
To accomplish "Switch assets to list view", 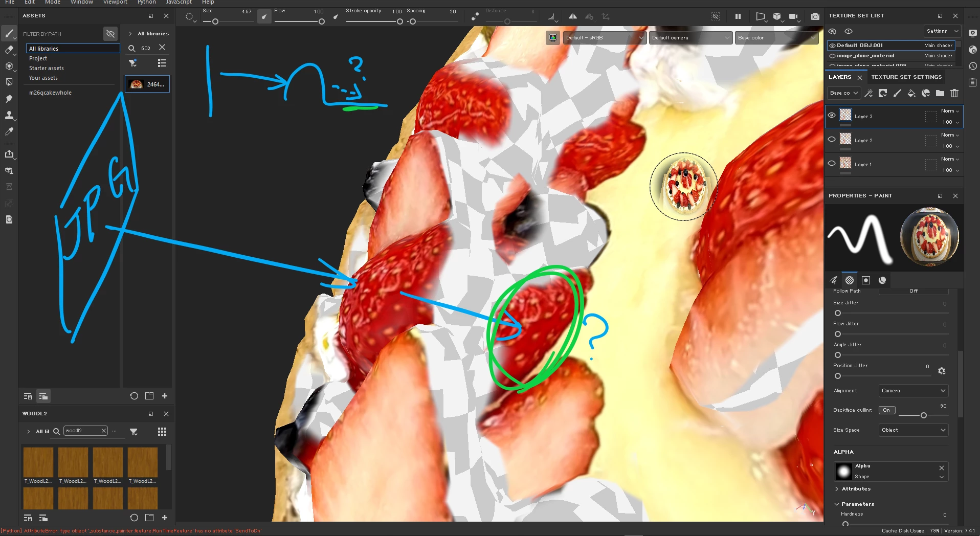I will (x=162, y=63).
